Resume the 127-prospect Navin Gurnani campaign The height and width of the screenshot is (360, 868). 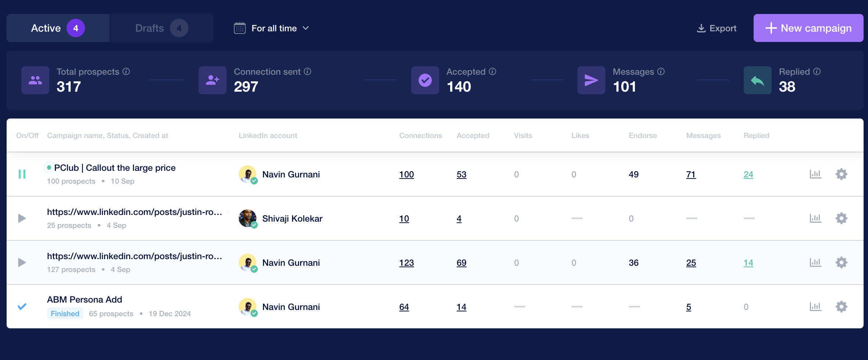22,262
